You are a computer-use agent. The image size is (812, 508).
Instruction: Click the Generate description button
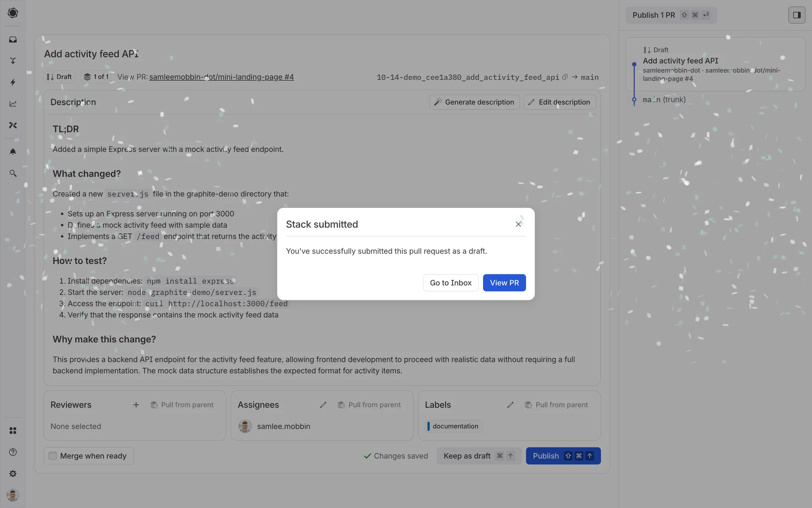475,102
